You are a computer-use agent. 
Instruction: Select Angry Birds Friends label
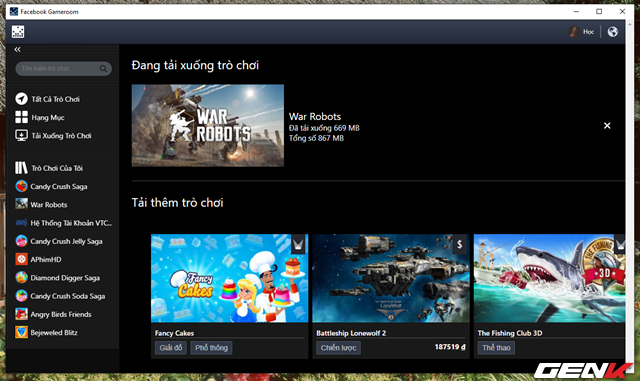[x=61, y=314]
